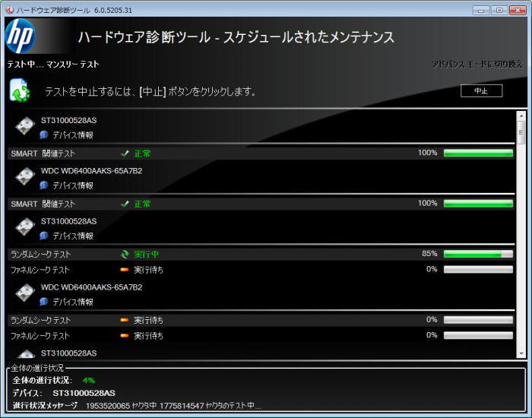The height and width of the screenshot is (418, 532).
Task: Maximize the hardware diagnostics window
Action: pos(499,10)
